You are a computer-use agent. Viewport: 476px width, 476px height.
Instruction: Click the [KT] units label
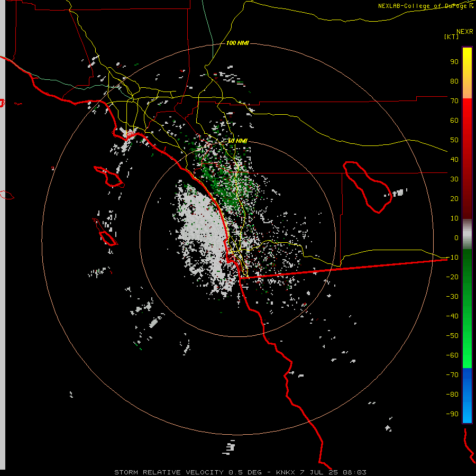[452, 36]
